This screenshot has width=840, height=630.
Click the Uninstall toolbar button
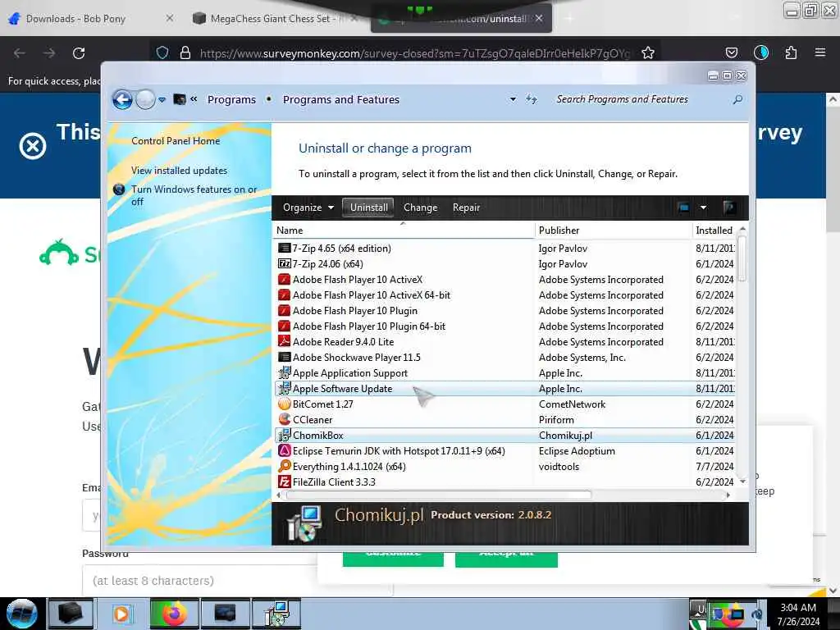coord(368,208)
